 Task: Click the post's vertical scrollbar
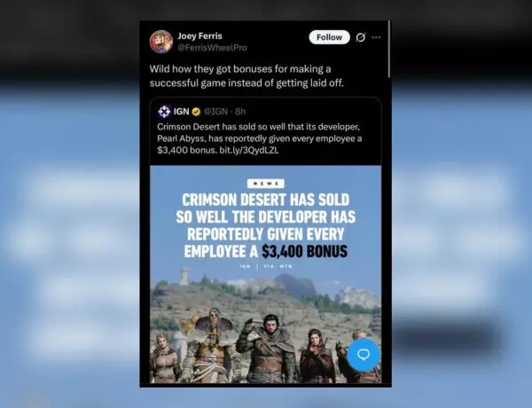pyautogui.click(x=389, y=49)
